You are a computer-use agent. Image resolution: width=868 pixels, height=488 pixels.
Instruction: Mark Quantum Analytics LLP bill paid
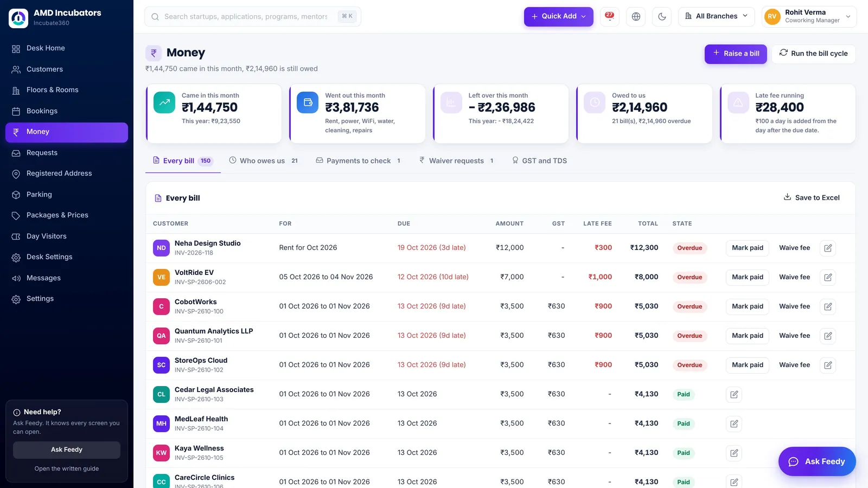tap(748, 336)
